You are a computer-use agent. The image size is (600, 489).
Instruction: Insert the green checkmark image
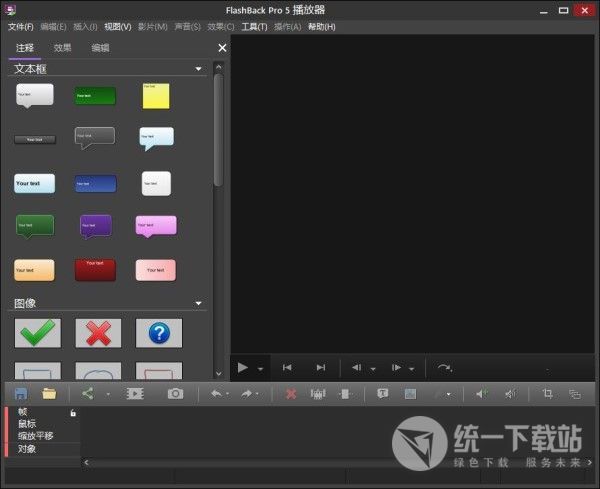[x=38, y=333]
